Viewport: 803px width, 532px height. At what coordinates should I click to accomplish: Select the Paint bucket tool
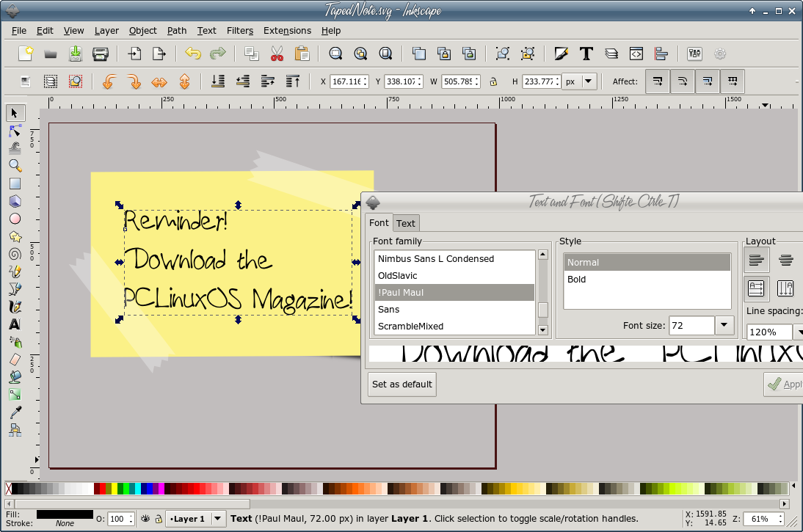(x=15, y=377)
